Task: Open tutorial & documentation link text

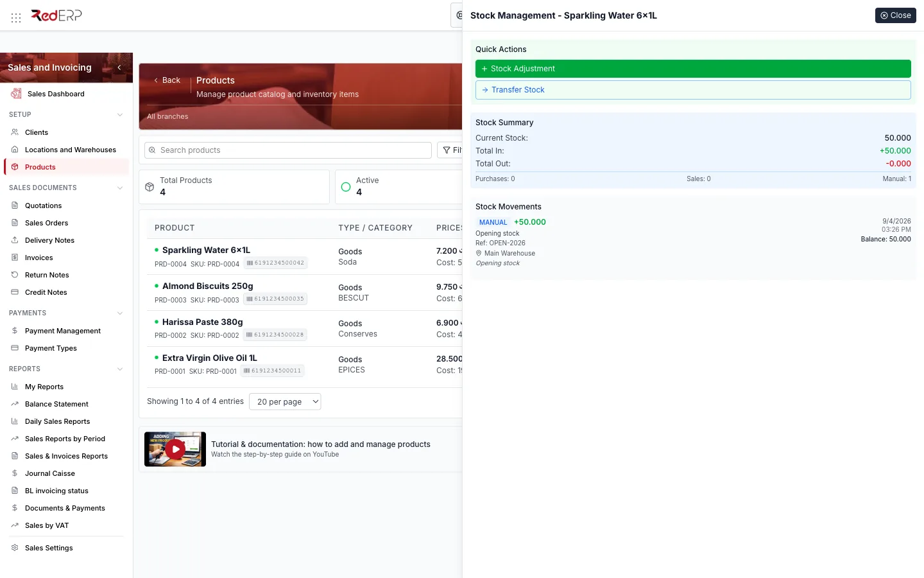Action: point(321,444)
